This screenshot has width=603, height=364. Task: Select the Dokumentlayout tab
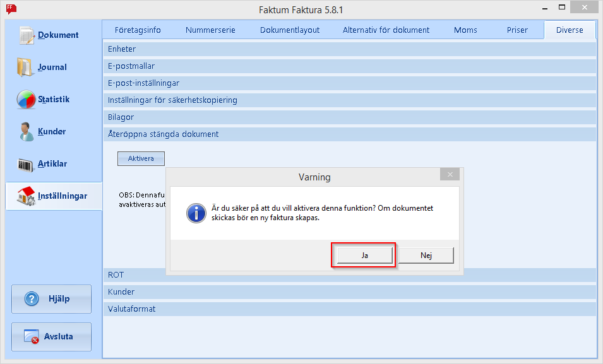coord(290,30)
